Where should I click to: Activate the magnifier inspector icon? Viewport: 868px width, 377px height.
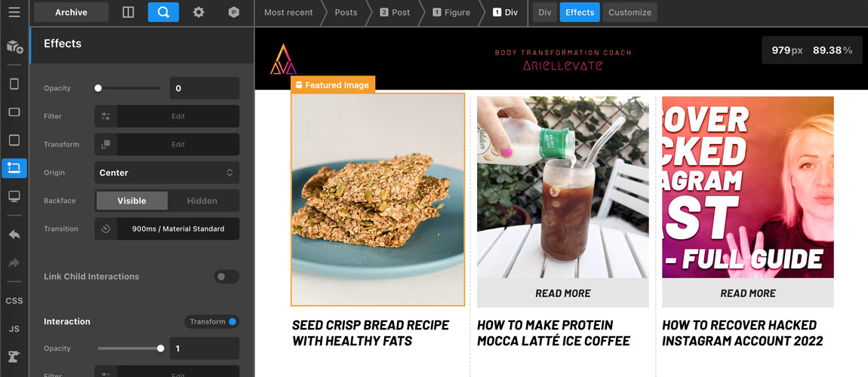coord(163,12)
